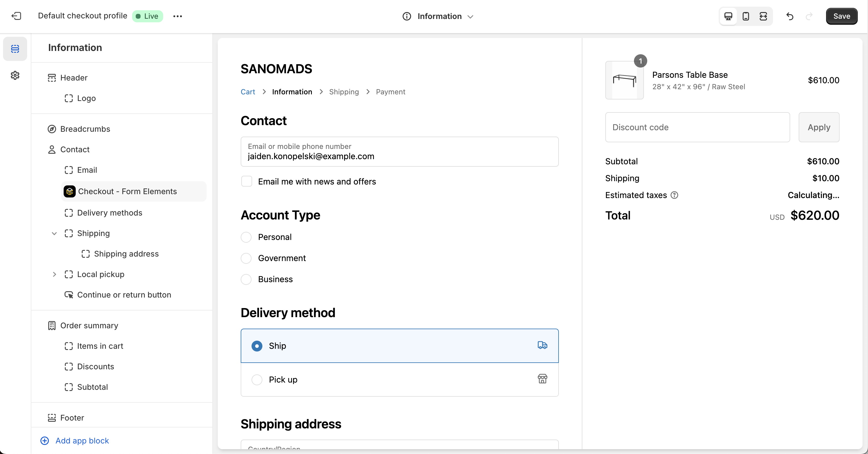Select Order summary in sidebar
Viewport: 868px width, 454px height.
pyautogui.click(x=89, y=325)
